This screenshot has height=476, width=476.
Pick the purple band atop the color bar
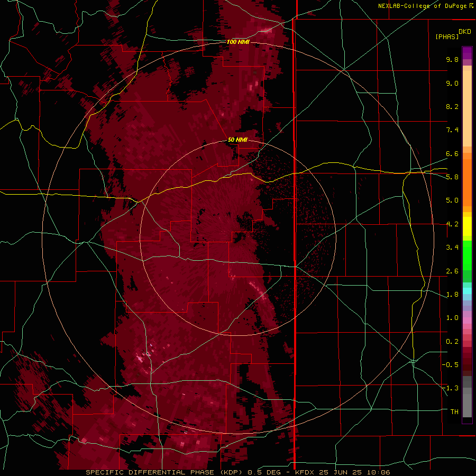click(x=467, y=53)
